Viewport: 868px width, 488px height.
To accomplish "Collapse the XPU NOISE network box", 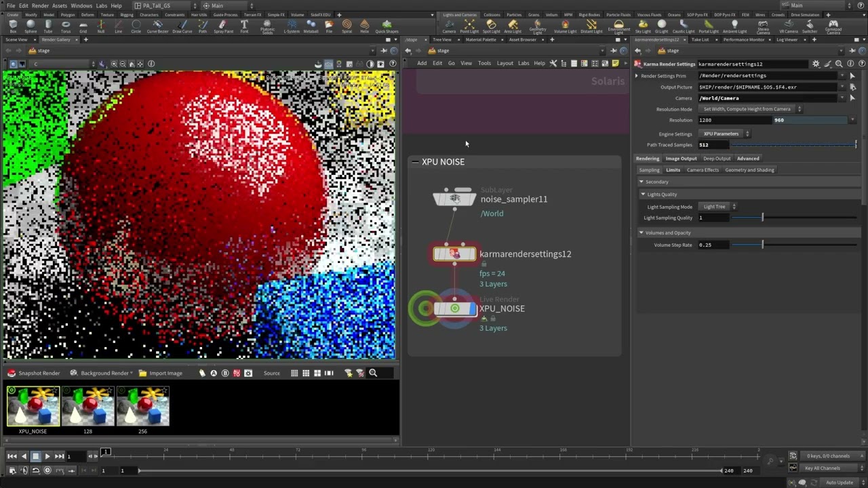I will point(415,162).
